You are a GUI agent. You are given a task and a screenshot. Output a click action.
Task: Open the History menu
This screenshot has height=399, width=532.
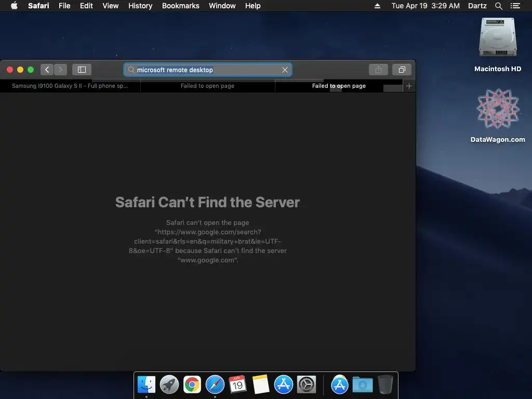click(x=140, y=6)
